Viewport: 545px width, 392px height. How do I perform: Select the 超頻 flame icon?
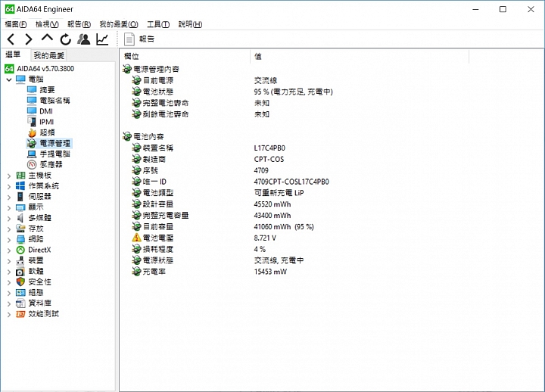[32, 132]
